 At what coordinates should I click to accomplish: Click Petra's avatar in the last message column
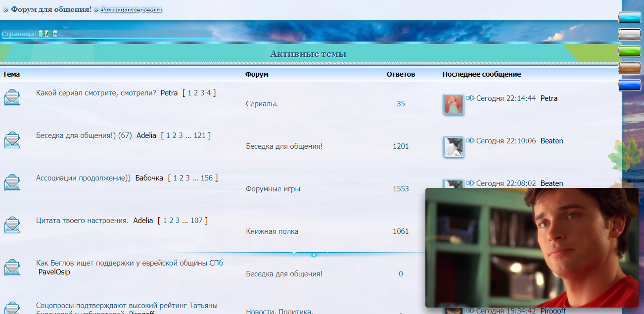[453, 104]
